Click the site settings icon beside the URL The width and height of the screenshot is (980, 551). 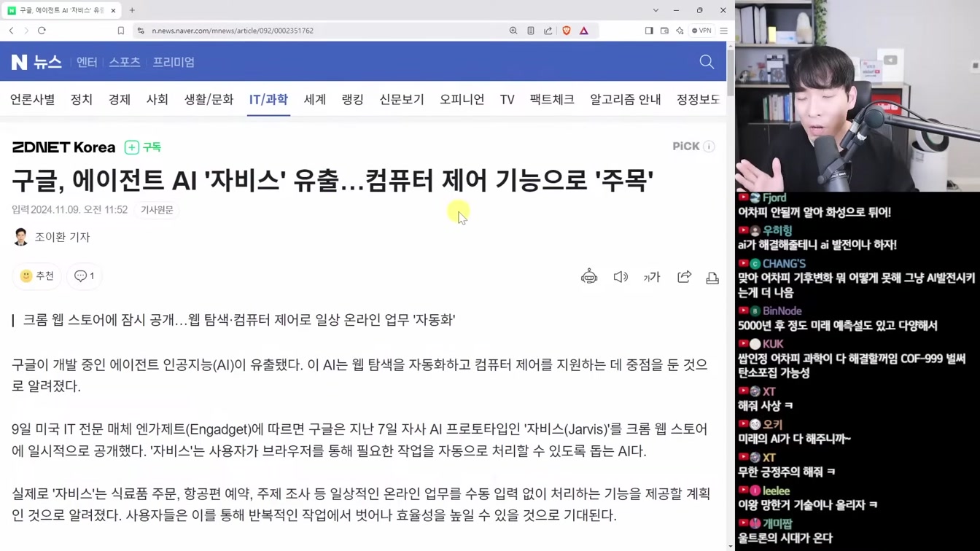click(141, 31)
